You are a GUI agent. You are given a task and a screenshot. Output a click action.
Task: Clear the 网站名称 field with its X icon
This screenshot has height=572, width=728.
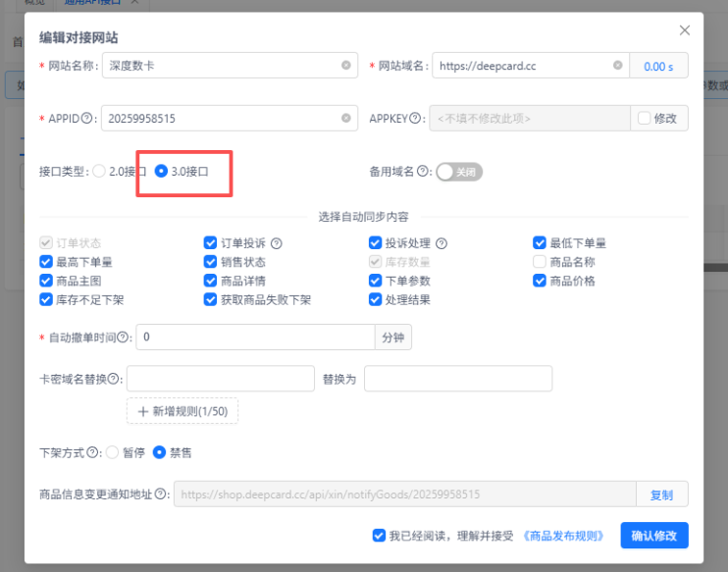pos(346,66)
